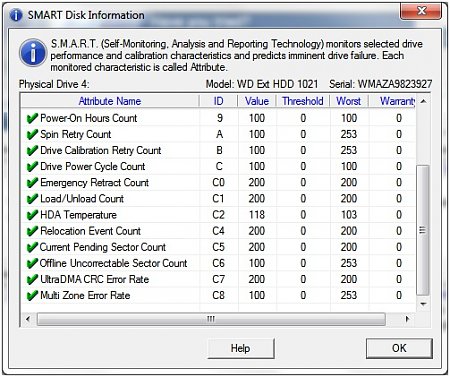The width and height of the screenshot is (450, 377).
Task: Click the Warranty column header
Action: (392, 101)
